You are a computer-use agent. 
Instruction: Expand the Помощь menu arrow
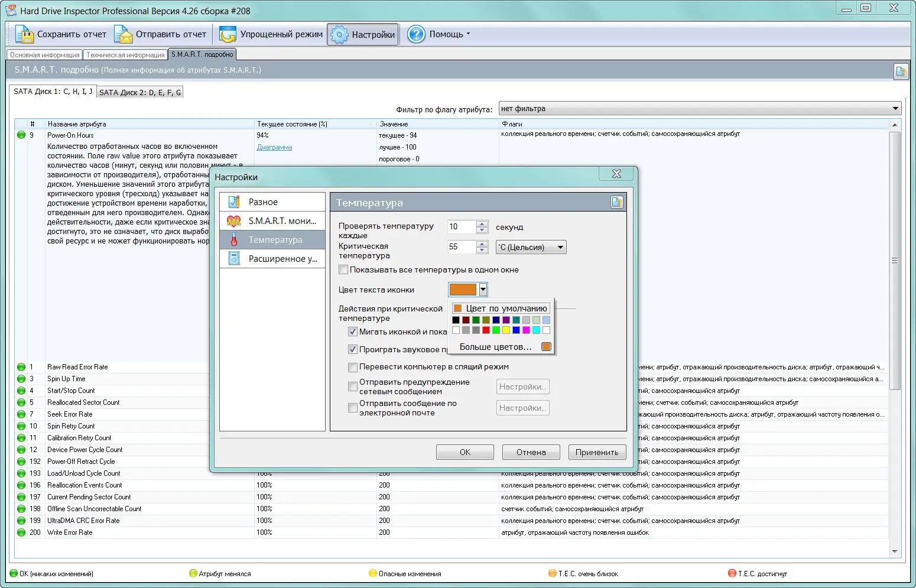(468, 34)
